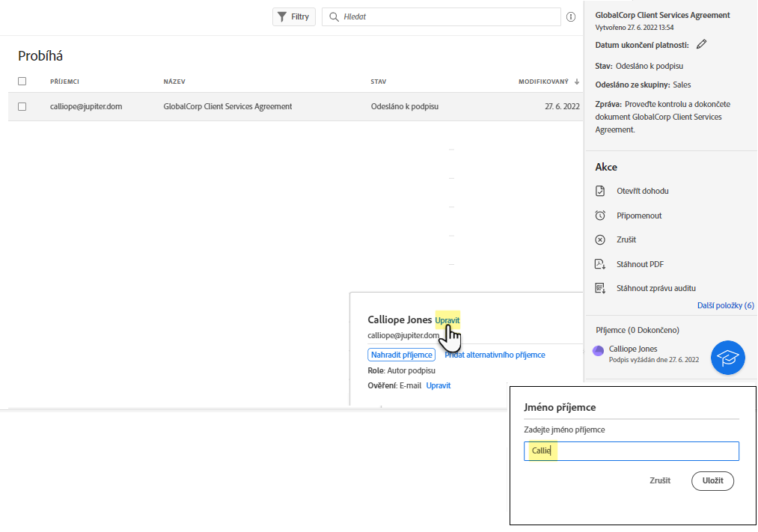This screenshot has height=532, width=758.
Task: Click the Stáhnout zprávu auditu icon
Action: 600,288
